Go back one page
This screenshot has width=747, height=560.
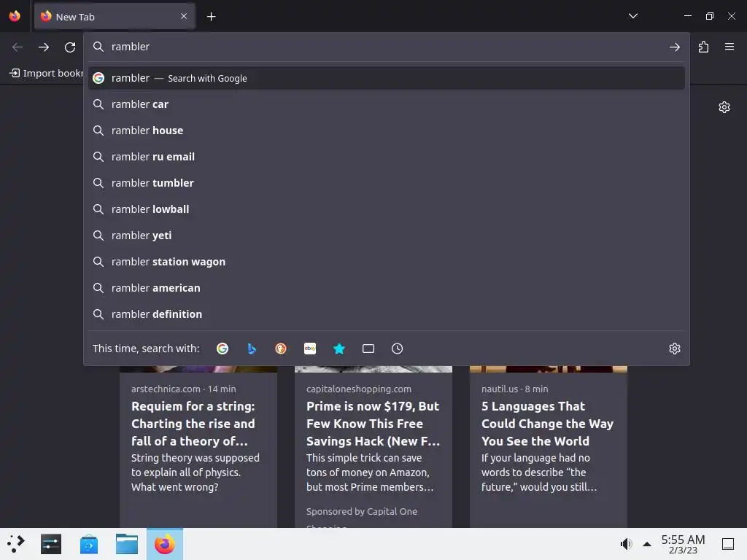tap(18, 47)
